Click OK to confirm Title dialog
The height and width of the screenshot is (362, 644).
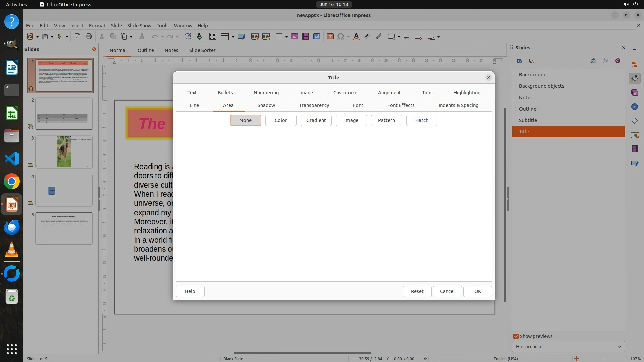click(477, 291)
